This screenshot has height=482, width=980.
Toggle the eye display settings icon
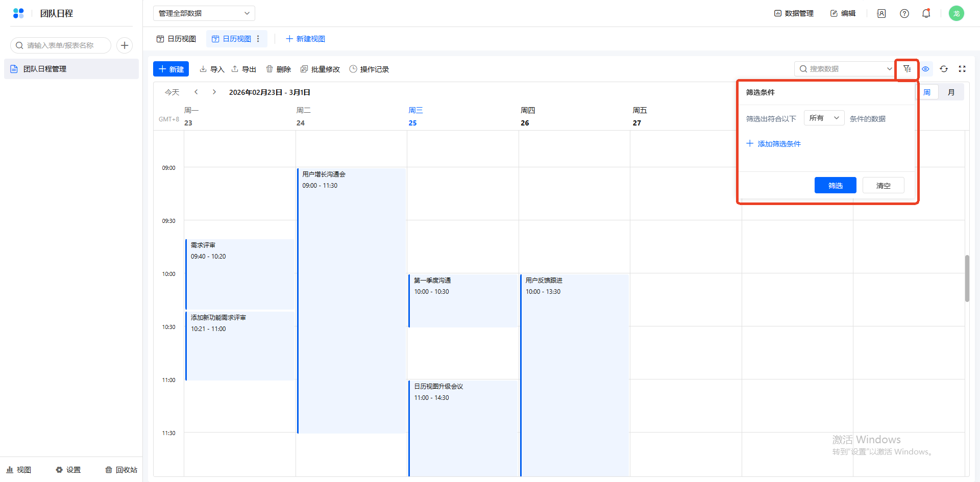click(x=925, y=69)
